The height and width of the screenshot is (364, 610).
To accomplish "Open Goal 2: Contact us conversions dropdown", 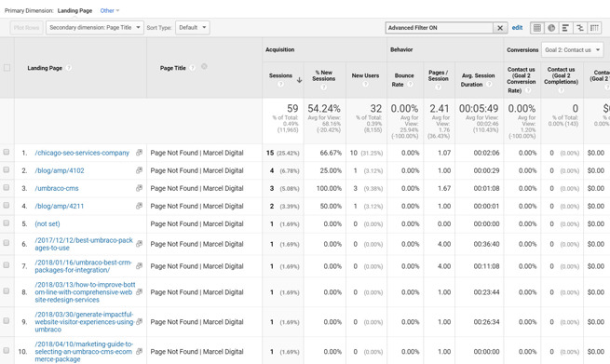I will tap(572, 49).
